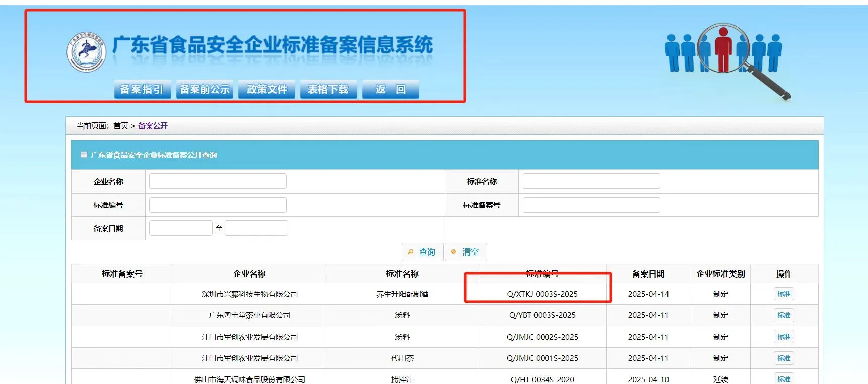This screenshot has height=384, width=868.
Task: Click the 标准名称 column header
Action: click(x=402, y=274)
